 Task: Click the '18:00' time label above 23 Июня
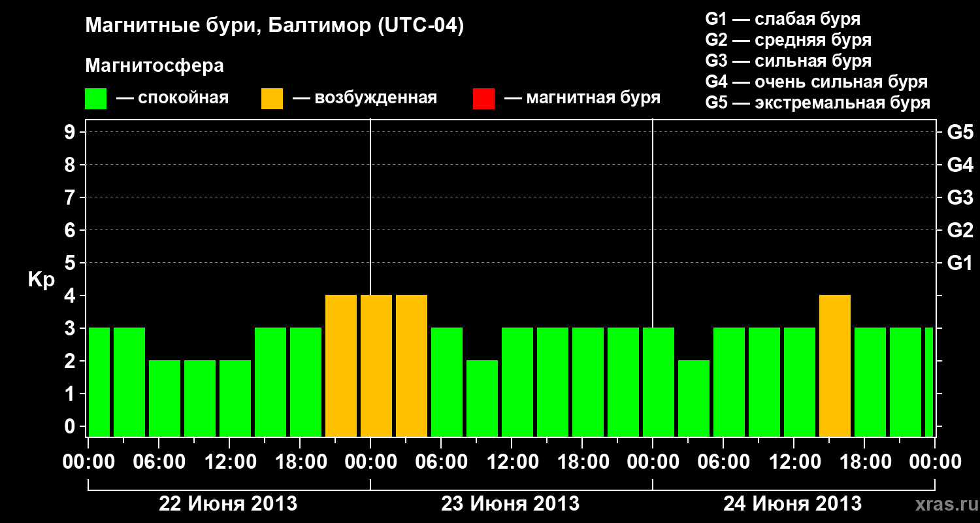(x=582, y=462)
